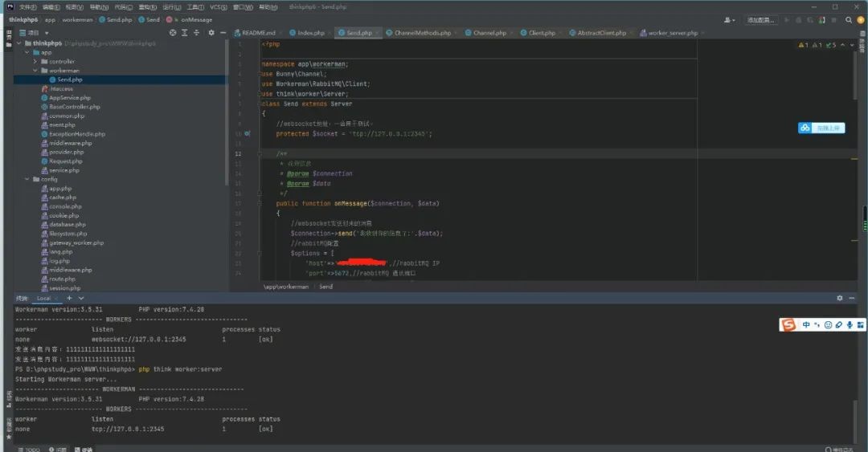This screenshot has width=868, height=452.
Task: Click the run play icon in toolbar
Action: point(787,20)
